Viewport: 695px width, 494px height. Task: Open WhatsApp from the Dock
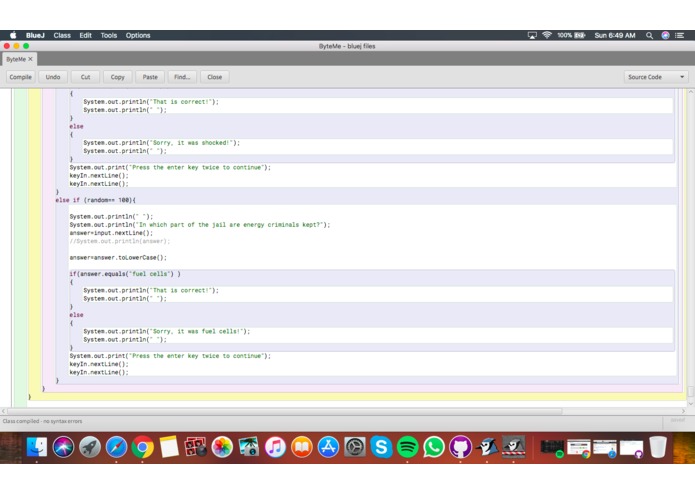(x=434, y=447)
